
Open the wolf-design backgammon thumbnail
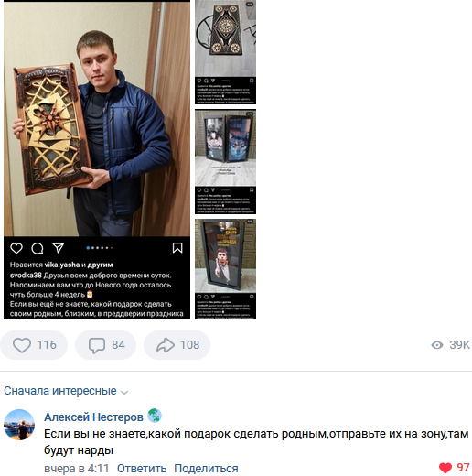[225, 161]
